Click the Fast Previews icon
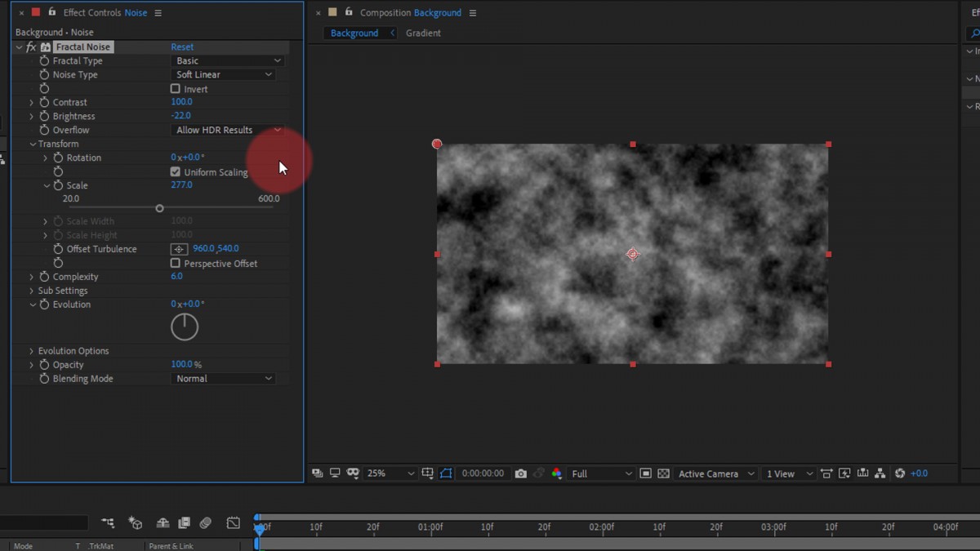980x551 pixels. [844, 473]
